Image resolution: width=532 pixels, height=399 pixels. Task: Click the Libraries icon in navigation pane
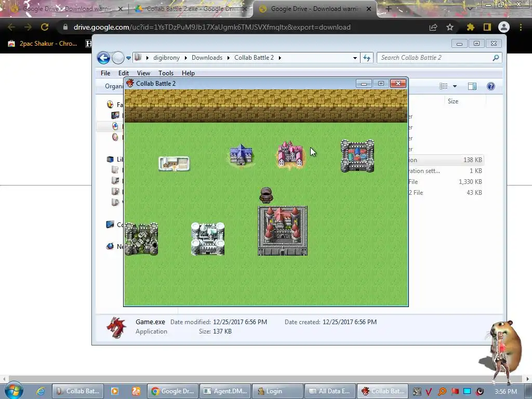[x=110, y=159]
